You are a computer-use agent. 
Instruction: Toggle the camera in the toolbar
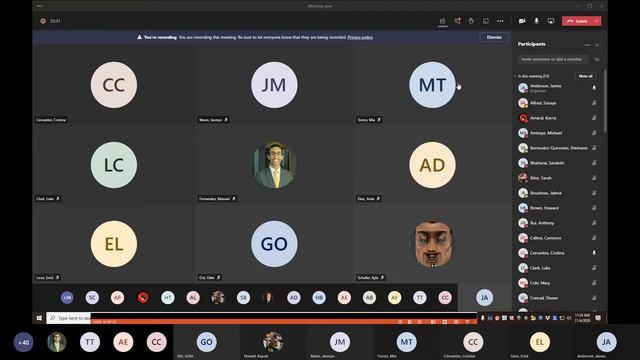click(522, 21)
